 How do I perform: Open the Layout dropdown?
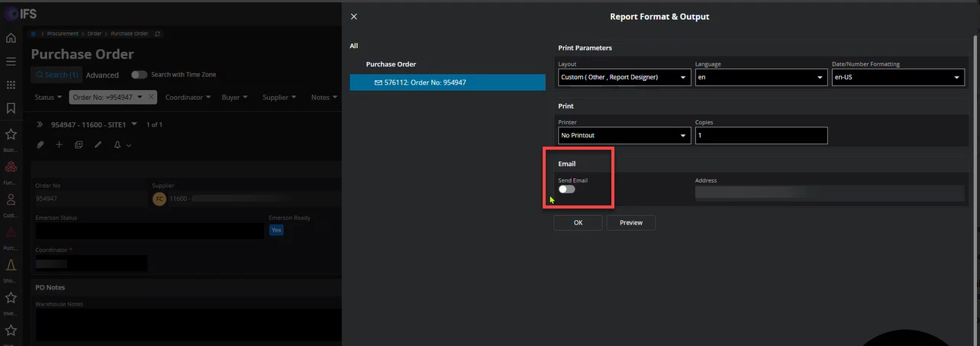pos(624,77)
